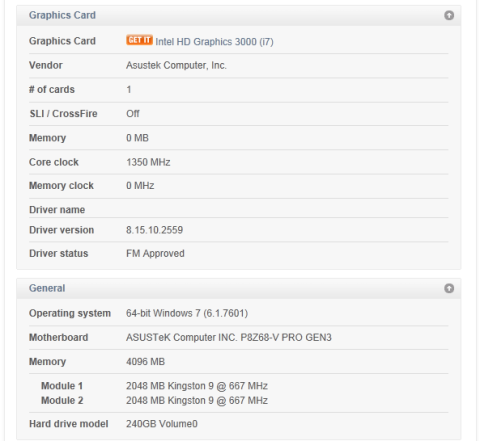Click the Module 1 label
This screenshot has width=480, height=441.
pos(62,386)
